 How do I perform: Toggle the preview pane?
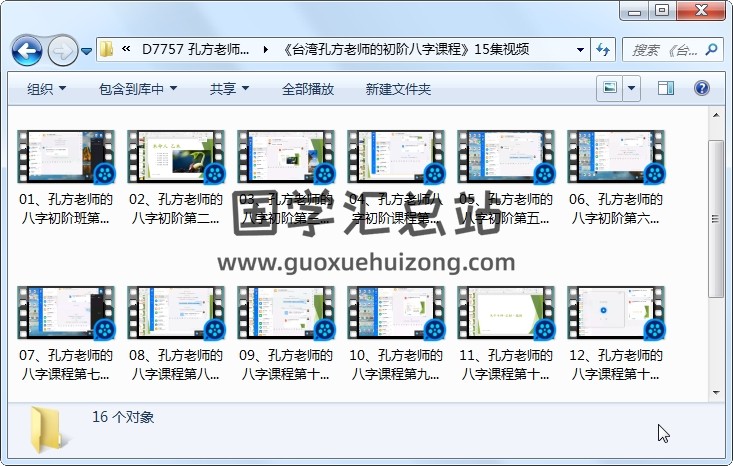click(x=666, y=88)
